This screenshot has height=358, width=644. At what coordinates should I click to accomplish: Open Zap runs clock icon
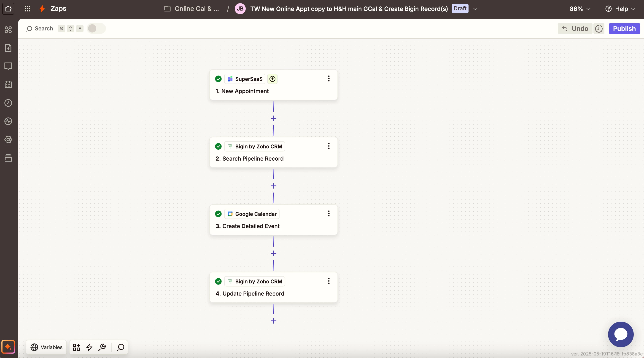pos(8,103)
